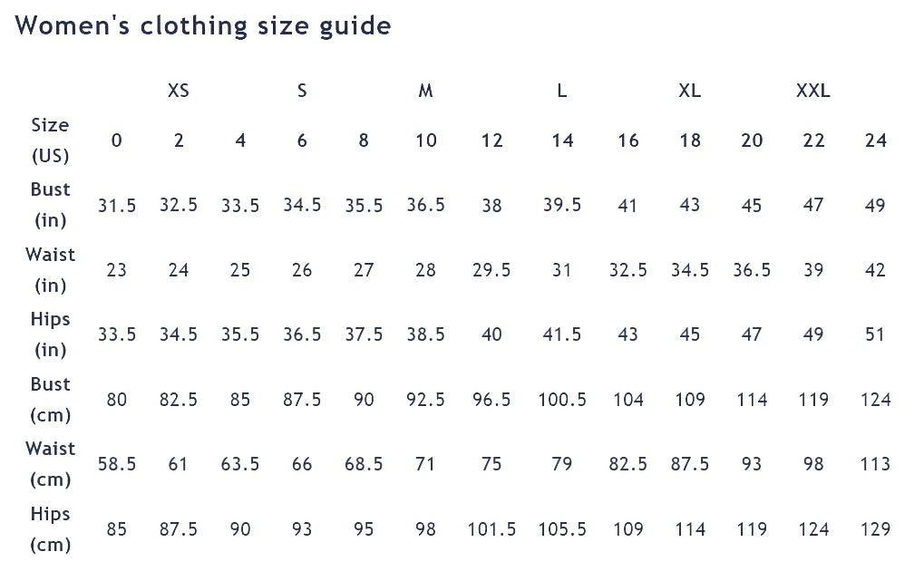The height and width of the screenshot is (581, 924).
Task: Click waist 113 cm value
Action: pyautogui.click(x=875, y=464)
